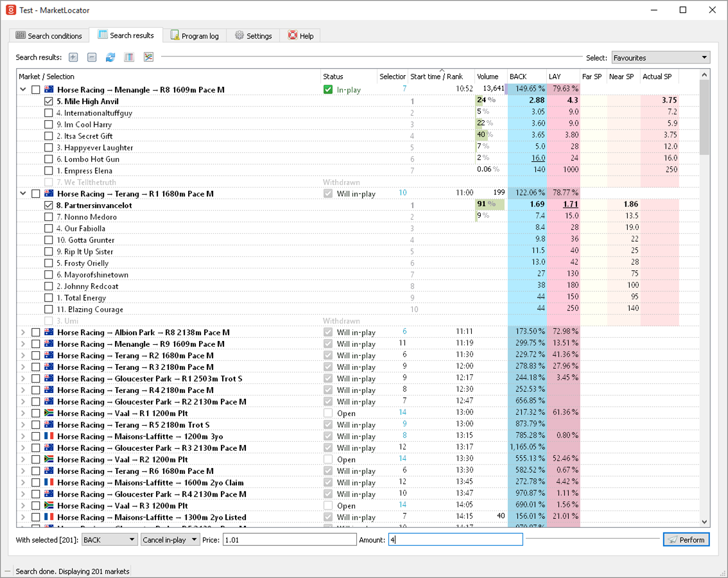
Task: Click Near SP value 1.86 for Partnersinvancelot
Action: (630, 204)
